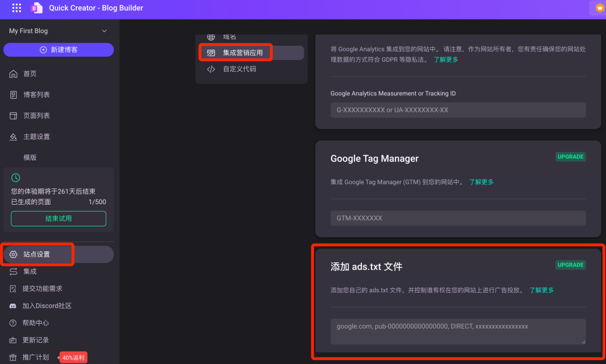606x364 pixels.
Task: Click the 主题设置 paint icon
Action: [x=13, y=136]
